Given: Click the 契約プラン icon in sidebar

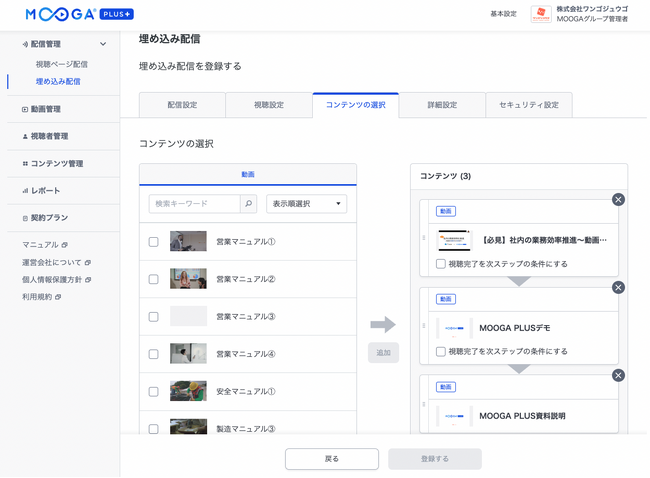Looking at the screenshot, I should pos(25,218).
